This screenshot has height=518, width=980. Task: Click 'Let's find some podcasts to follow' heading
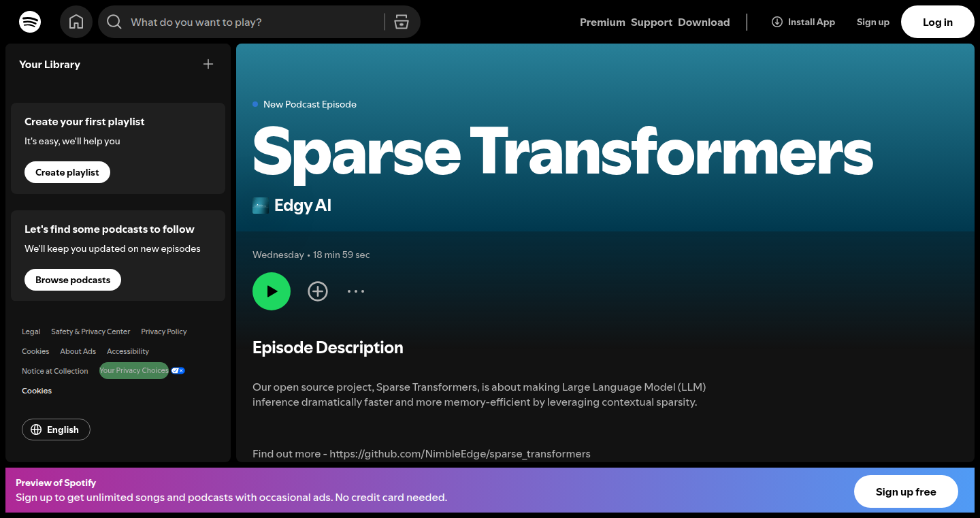point(110,229)
